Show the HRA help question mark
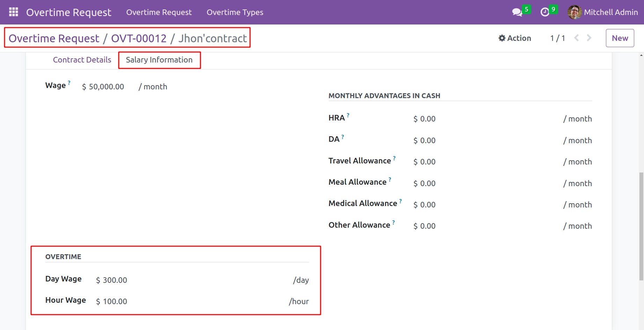 point(348,115)
